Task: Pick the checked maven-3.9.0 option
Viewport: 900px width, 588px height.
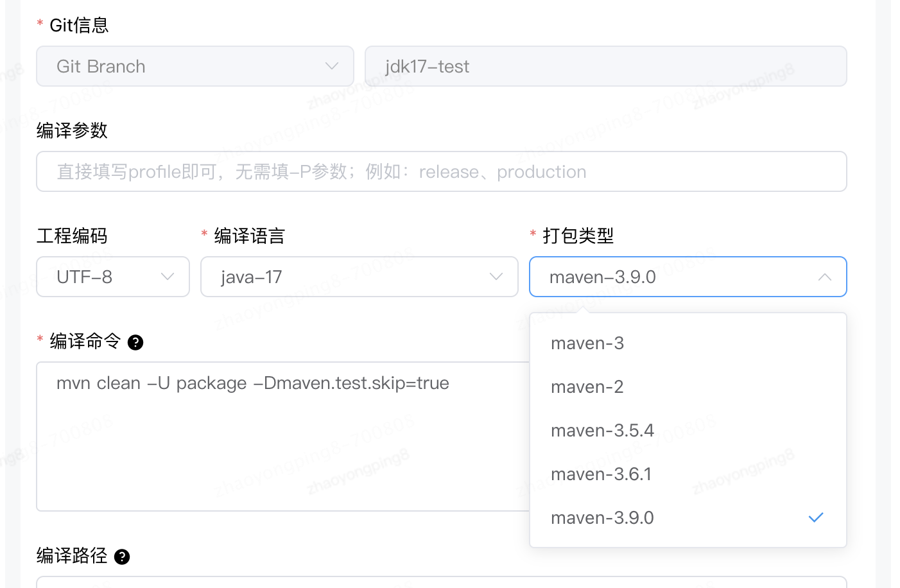Action: tap(688, 517)
